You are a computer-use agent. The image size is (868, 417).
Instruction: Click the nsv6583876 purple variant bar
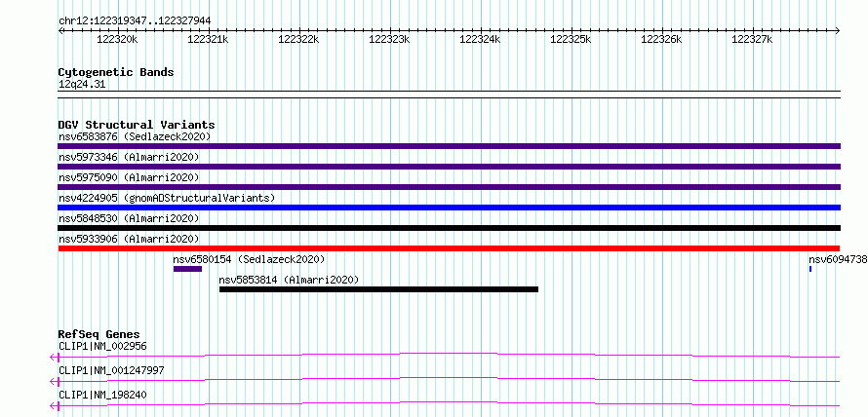[x=449, y=146]
